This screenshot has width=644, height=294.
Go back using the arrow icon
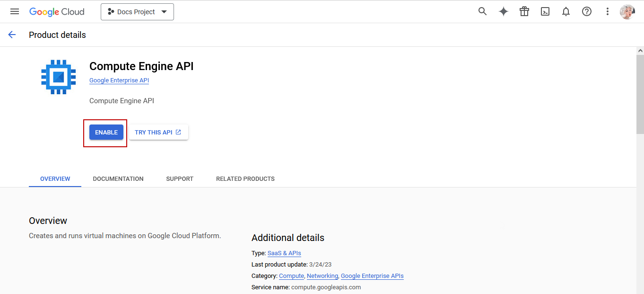(12, 35)
